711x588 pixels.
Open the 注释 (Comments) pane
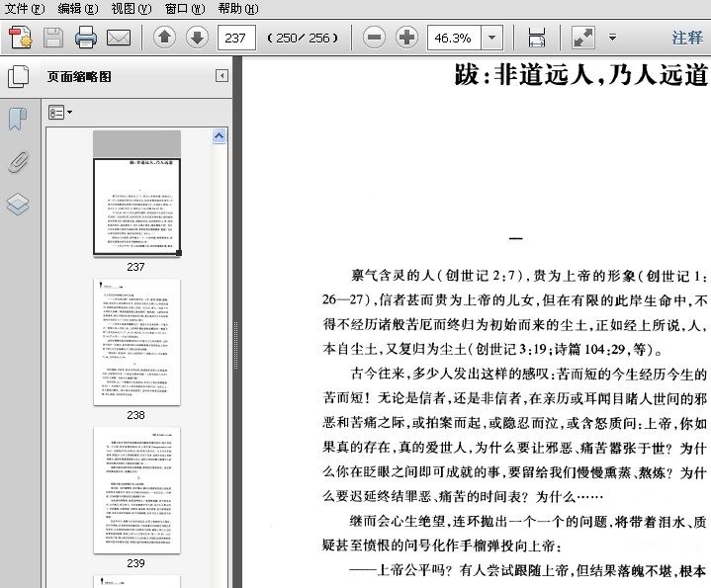pyautogui.click(x=687, y=38)
